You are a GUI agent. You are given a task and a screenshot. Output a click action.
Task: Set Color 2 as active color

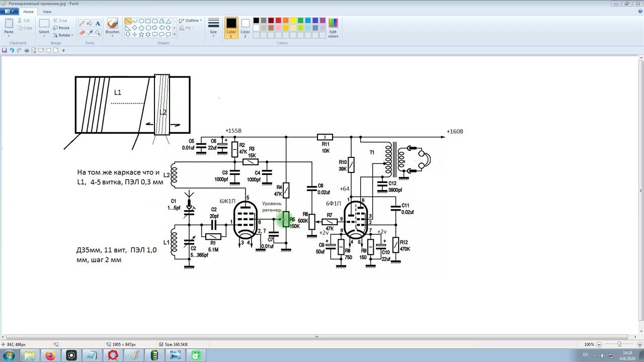coord(245,28)
